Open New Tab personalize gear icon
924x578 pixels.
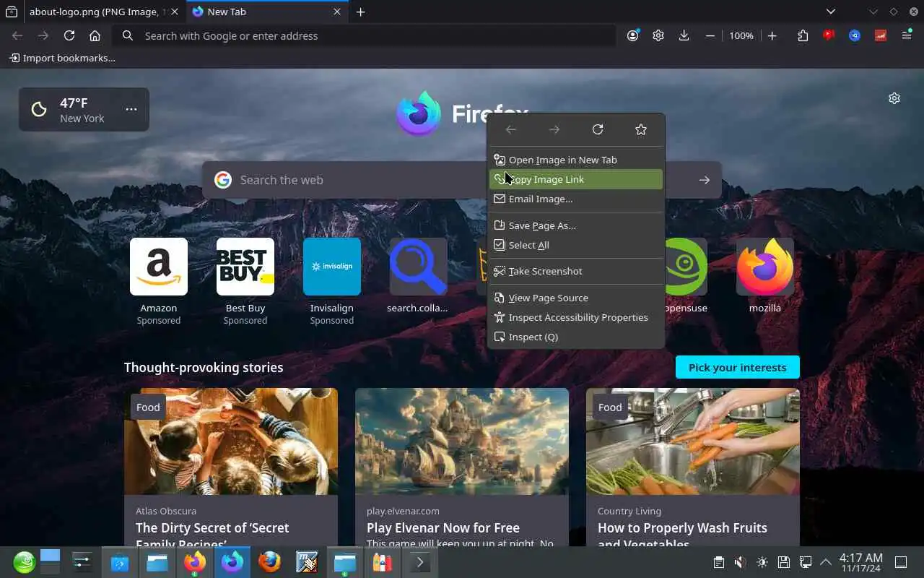point(894,98)
